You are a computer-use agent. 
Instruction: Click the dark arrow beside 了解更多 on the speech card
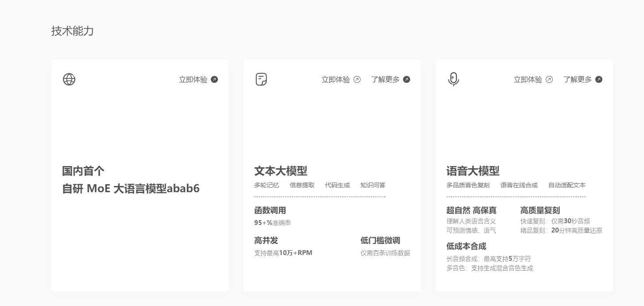pos(599,80)
